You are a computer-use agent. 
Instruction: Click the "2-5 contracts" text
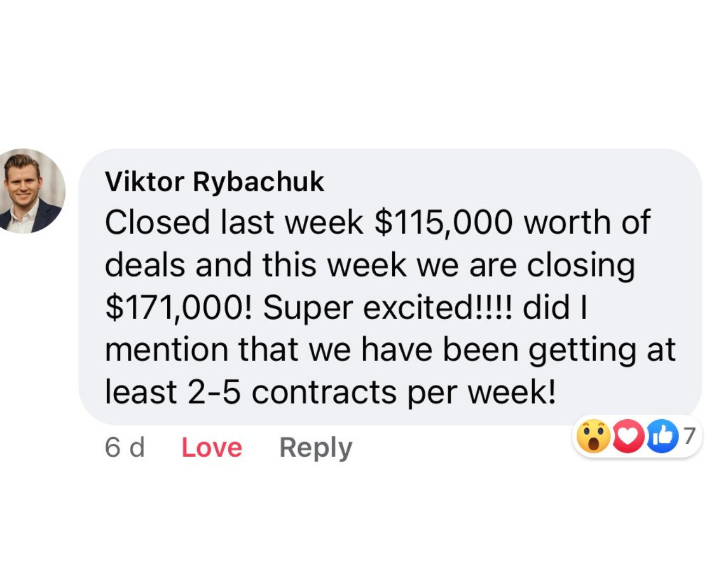click(x=291, y=393)
